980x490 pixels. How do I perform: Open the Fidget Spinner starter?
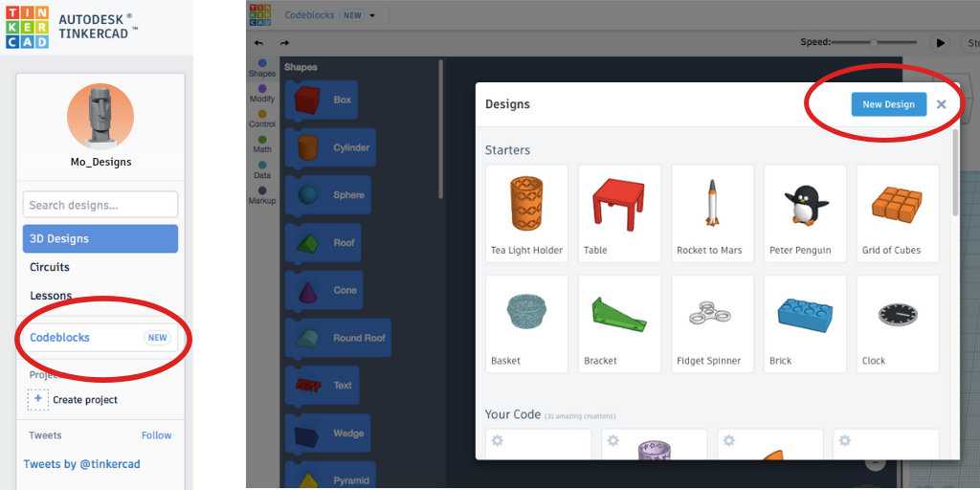pos(712,323)
